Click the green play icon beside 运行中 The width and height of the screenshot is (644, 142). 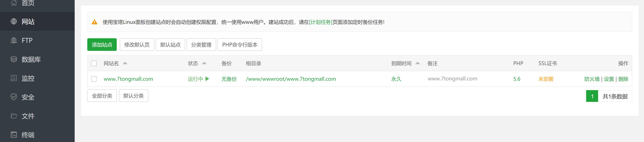pos(207,79)
